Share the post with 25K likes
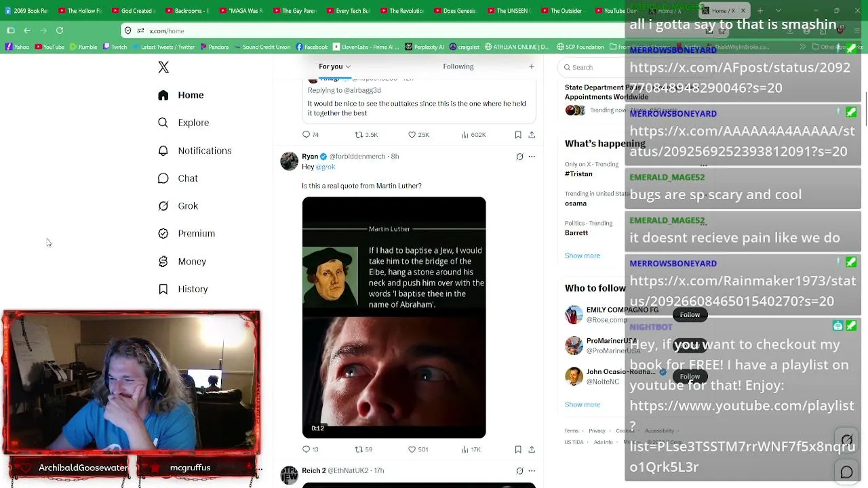The image size is (868, 488). tap(532, 135)
